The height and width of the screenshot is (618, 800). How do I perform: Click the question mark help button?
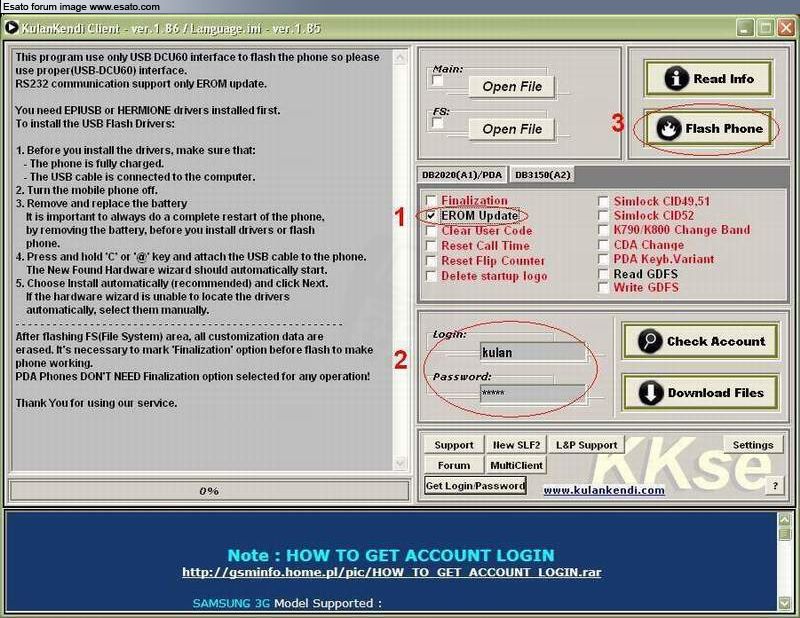[x=774, y=486]
